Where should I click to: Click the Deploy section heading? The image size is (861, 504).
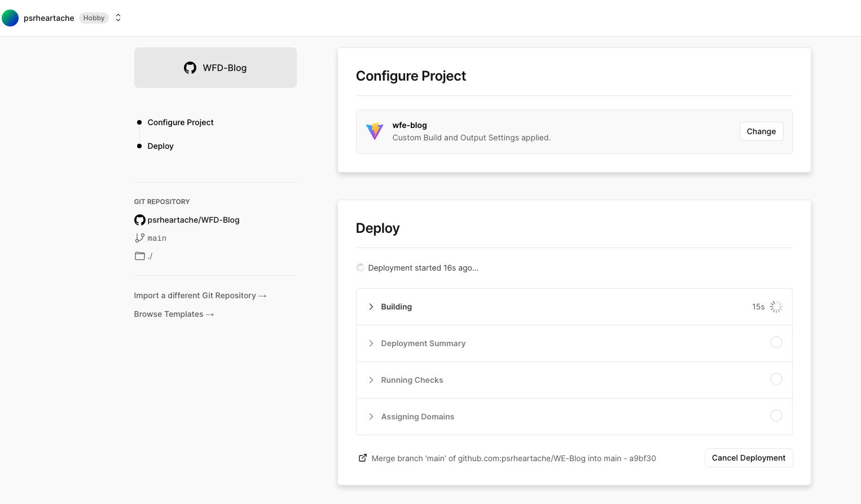[377, 228]
